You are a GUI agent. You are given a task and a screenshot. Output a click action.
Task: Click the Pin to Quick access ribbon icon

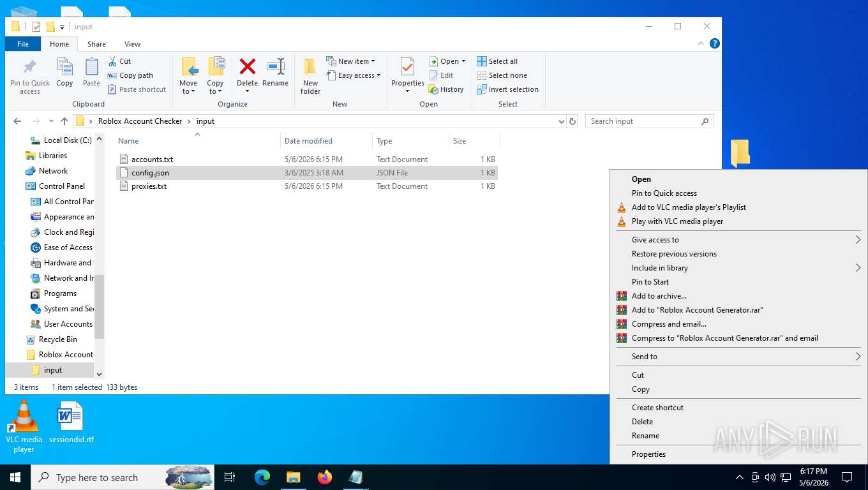[30, 77]
